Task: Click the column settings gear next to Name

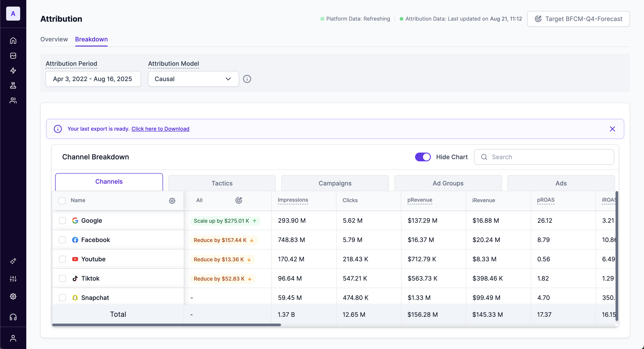Action: point(172,201)
